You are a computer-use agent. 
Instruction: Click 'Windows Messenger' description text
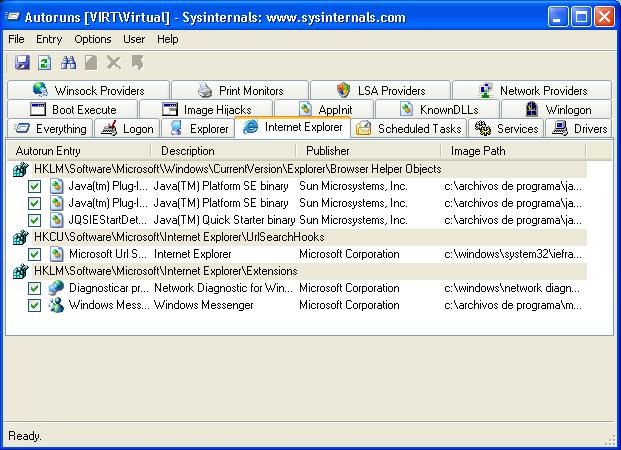pos(204,305)
